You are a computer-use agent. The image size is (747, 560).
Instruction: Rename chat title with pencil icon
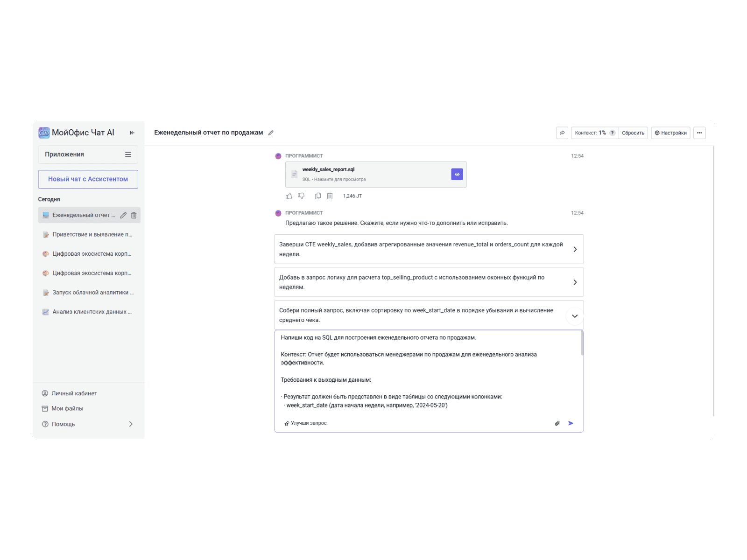pos(271,133)
